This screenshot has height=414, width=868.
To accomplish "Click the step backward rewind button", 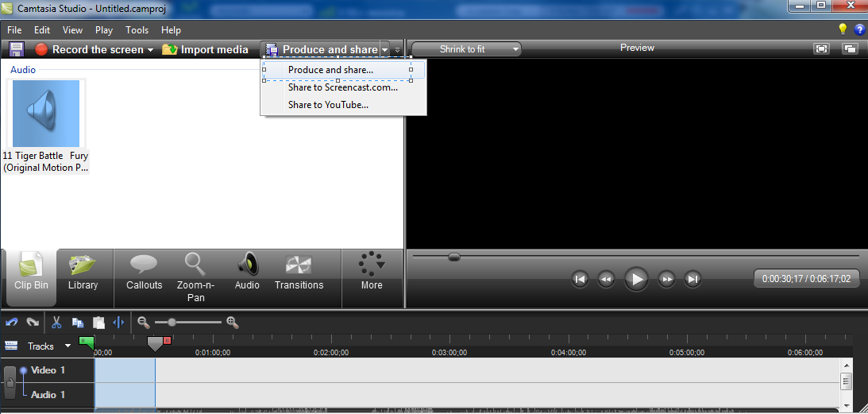I will 606,279.
